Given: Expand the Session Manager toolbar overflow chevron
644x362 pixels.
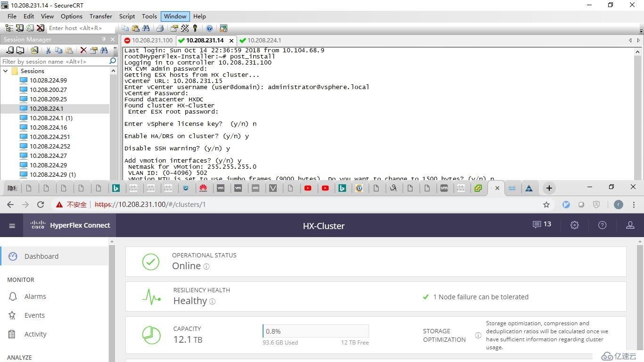Looking at the screenshot, I should point(115,49).
